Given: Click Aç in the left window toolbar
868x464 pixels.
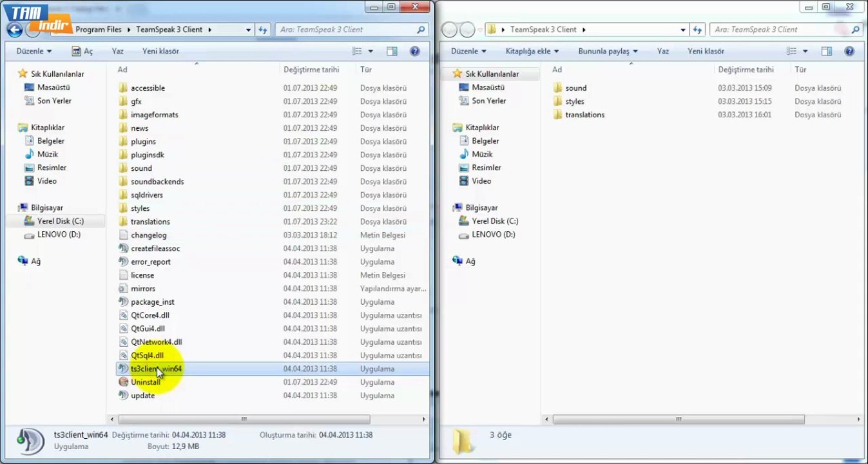Looking at the screenshot, I should coord(82,51).
